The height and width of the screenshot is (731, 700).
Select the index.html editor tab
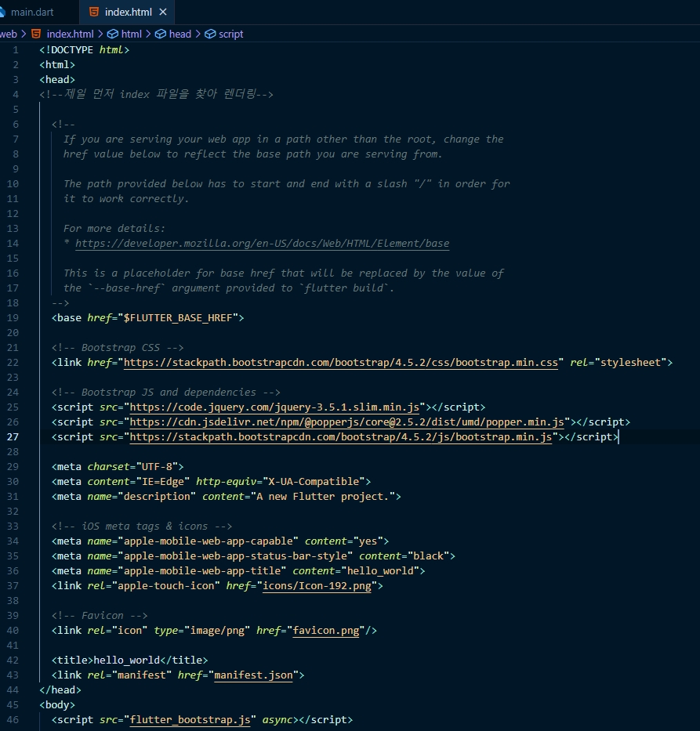pos(127,12)
